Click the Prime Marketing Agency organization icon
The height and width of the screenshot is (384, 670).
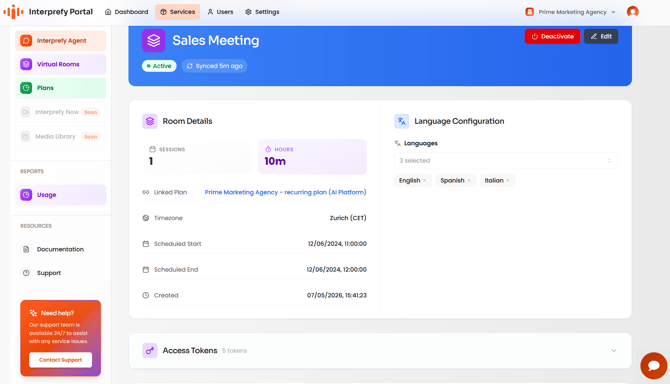point(529,12)
